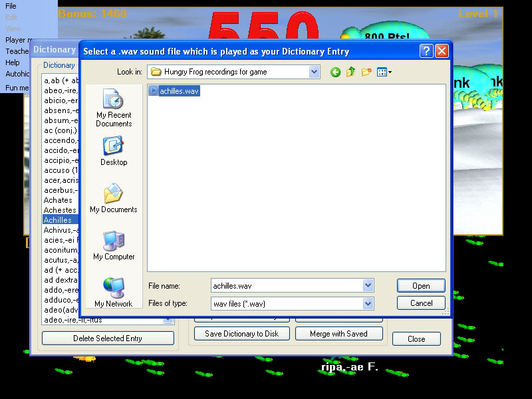Expand the Files of type dropdown
Image resolution: width=532 pixels, height=399 pixels.
368,303
